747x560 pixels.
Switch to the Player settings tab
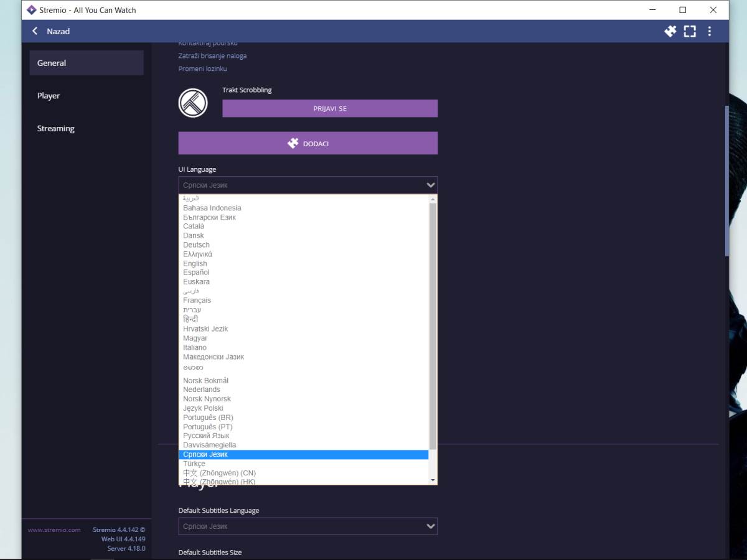[x=49, y=96]
